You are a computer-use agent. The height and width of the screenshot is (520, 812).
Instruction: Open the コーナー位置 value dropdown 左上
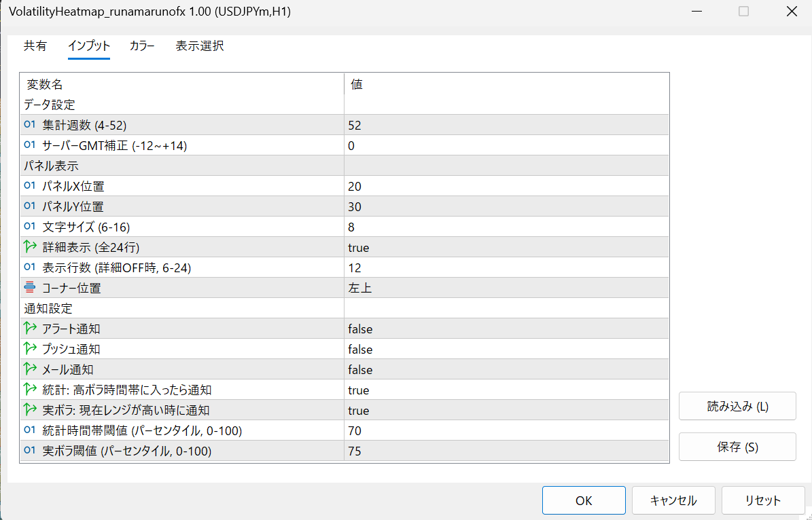506,288
